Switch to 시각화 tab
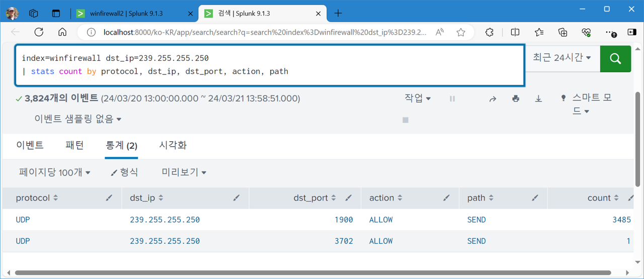The height and width of the screenshot is (279, 644). tap(173, 145)
